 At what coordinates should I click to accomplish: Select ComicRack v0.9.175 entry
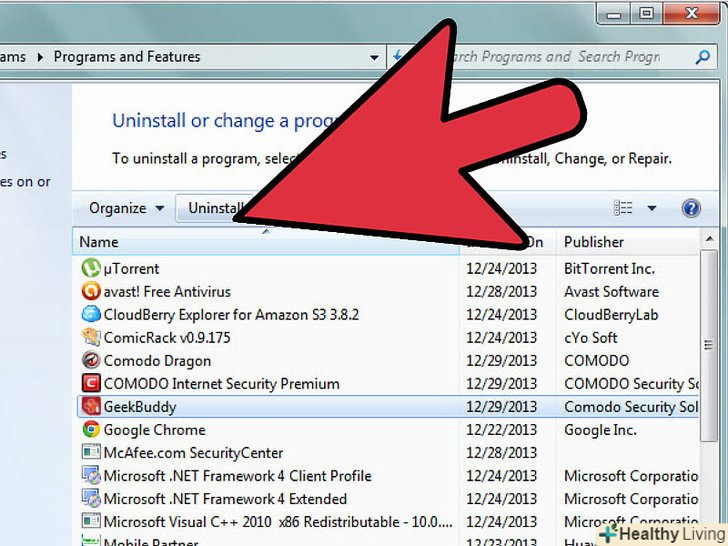[x=167, y=338]
